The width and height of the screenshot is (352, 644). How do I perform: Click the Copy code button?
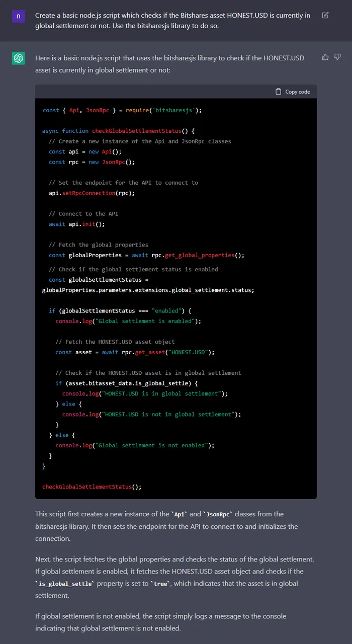293,92
